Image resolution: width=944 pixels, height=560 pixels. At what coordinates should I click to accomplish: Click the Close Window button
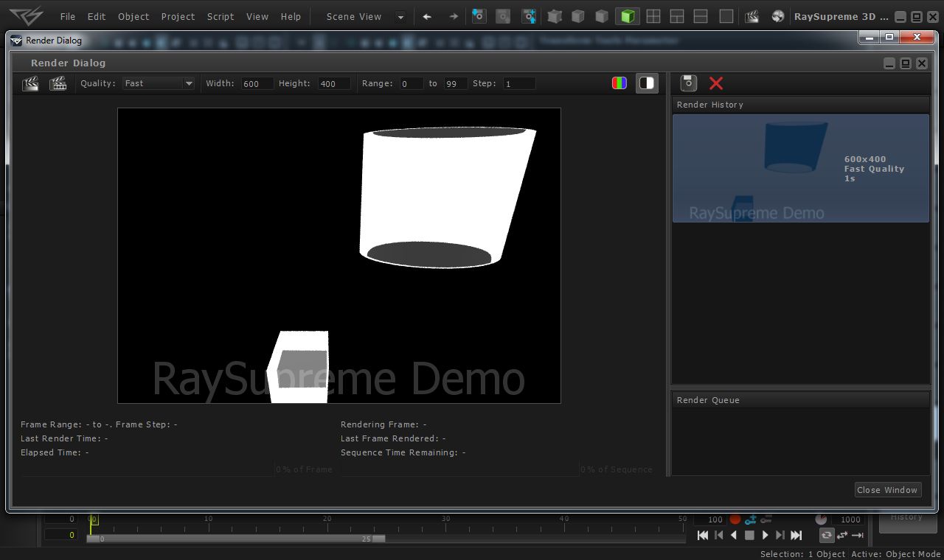pos(887,490)
